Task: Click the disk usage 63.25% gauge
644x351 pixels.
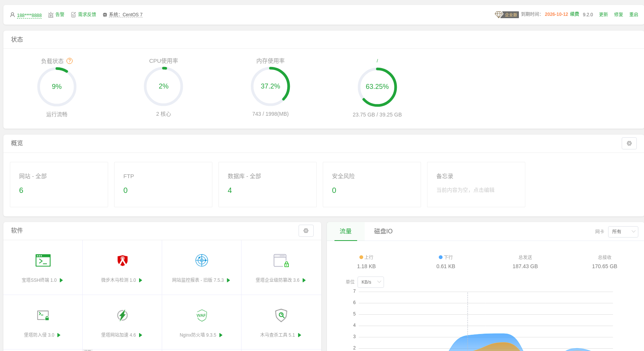Action: pyautogui.click(x=377, y=87)
